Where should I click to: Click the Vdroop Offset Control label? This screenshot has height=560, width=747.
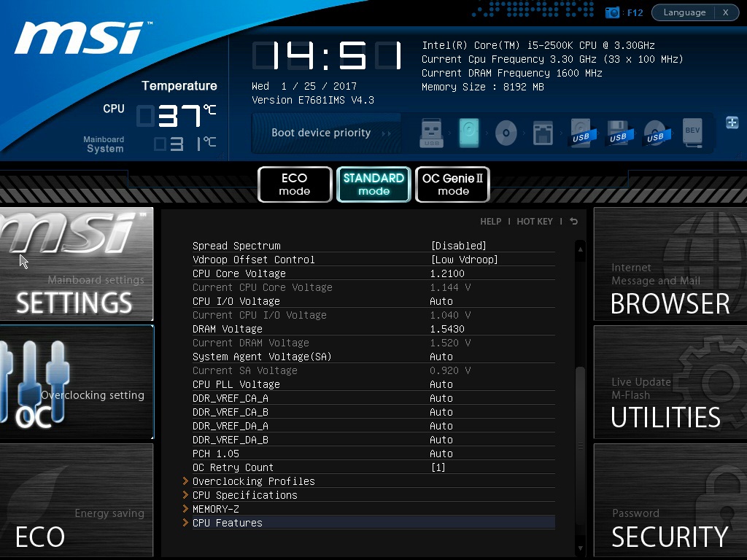coord(253,260)
